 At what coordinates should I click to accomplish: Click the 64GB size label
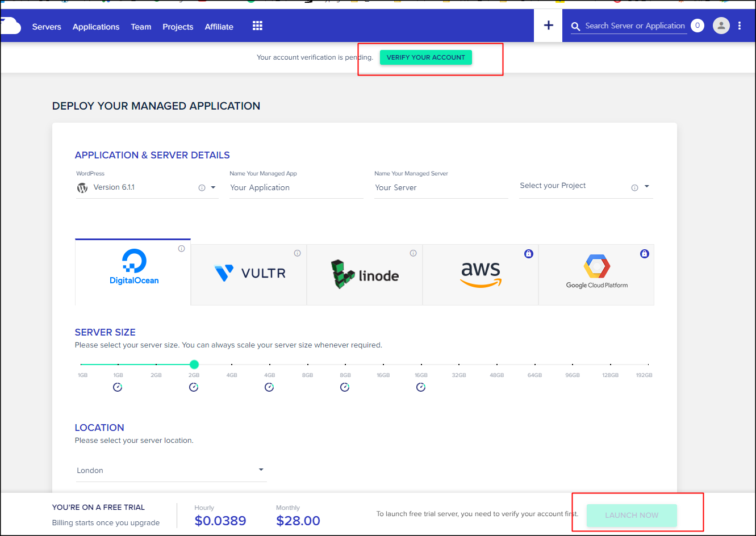[x=534, y=375]
